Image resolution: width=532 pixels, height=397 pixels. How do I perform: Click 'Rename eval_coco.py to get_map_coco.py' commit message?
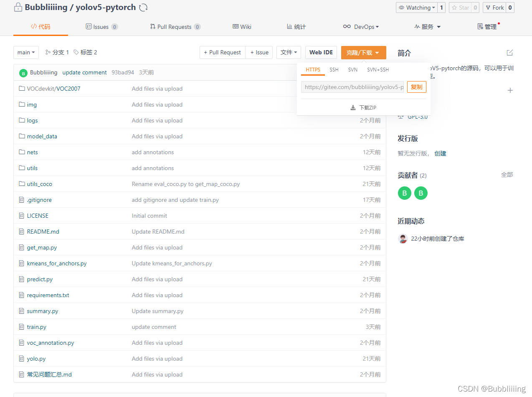(x=186, y=184)
